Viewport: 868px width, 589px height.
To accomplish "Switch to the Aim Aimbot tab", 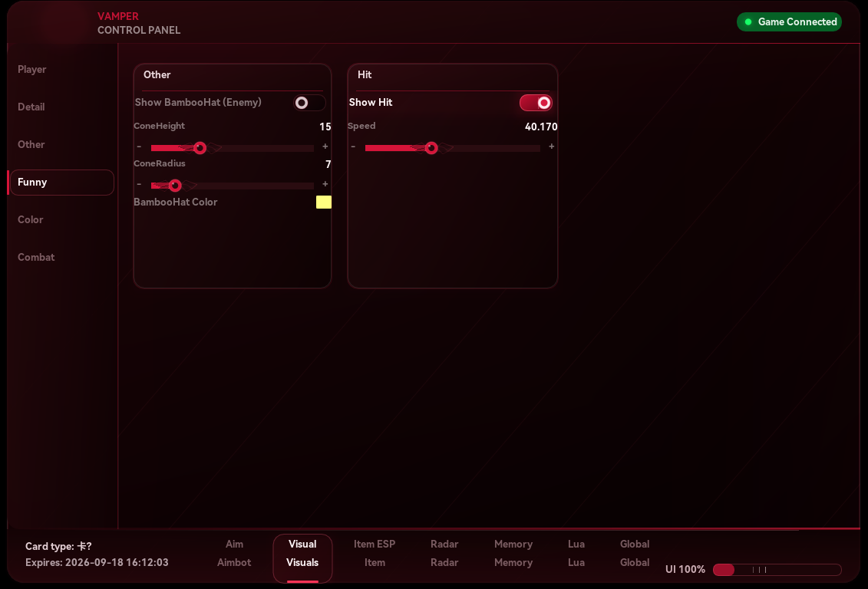I will coord(234,554).
